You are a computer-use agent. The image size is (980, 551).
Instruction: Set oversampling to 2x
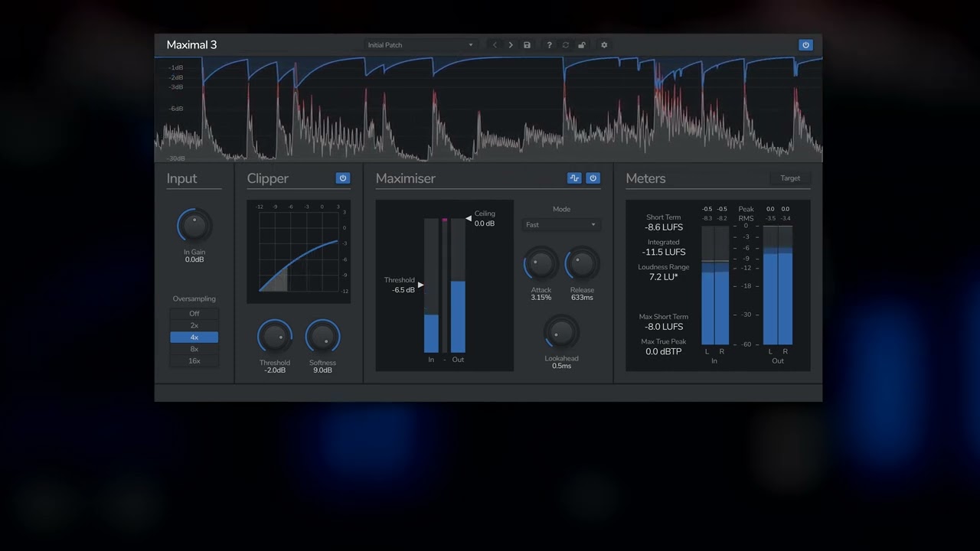click(194, 325)
